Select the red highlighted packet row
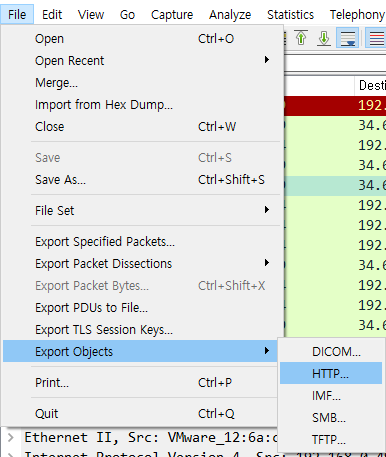The image size is (386, 457). (335, 106)
